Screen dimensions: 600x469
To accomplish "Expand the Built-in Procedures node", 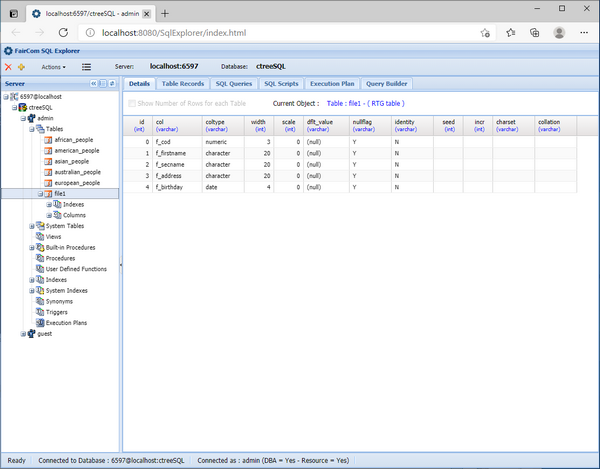I will [x=32, y=247].
